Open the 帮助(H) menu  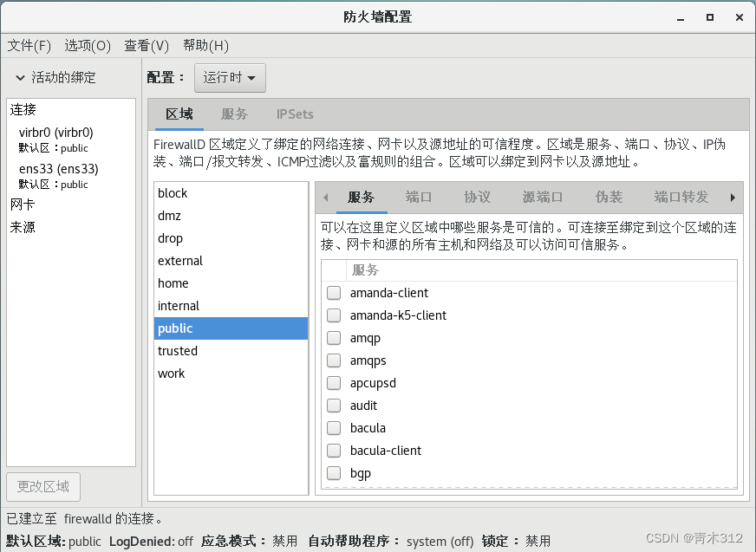205,46
